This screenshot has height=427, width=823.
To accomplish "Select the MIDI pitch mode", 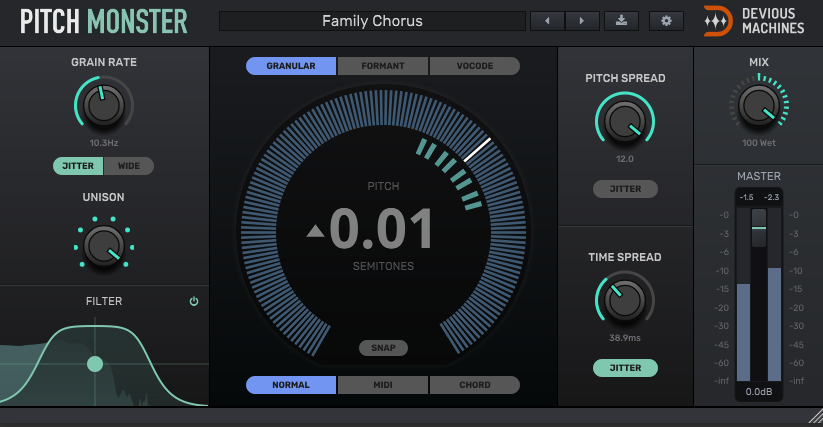I will pos(383,385).
